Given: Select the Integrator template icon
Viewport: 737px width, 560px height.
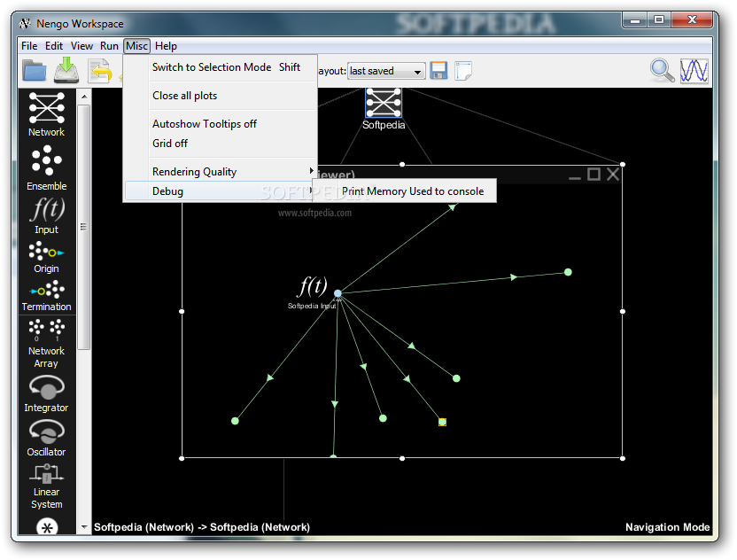Looking at the screenshot, I should [47, 387].
